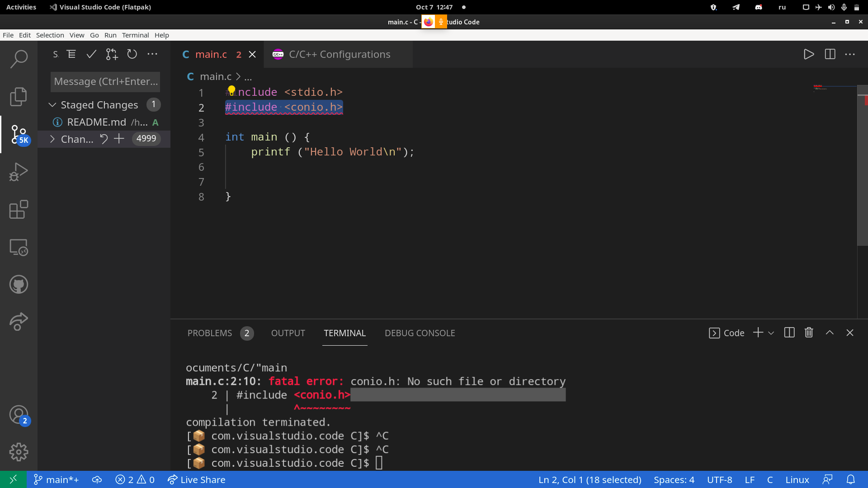The width and height of the screenshot is (868, 488).
Task: Switch to C/C++ Configurations tab
Action: (339, 54)
